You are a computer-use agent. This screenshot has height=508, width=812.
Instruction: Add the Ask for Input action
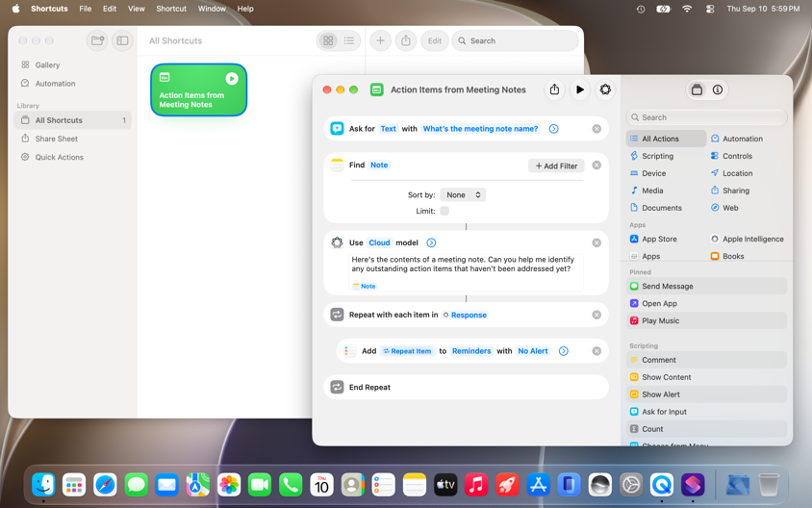tap(706, 412)
